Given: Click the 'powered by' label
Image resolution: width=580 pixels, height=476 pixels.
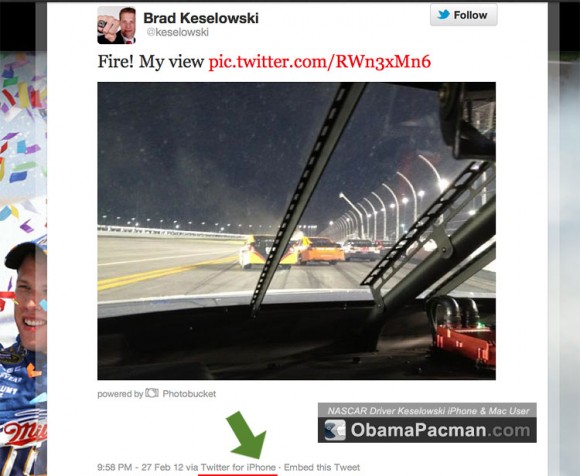Looking at the screenshot, I should (120, 394).
